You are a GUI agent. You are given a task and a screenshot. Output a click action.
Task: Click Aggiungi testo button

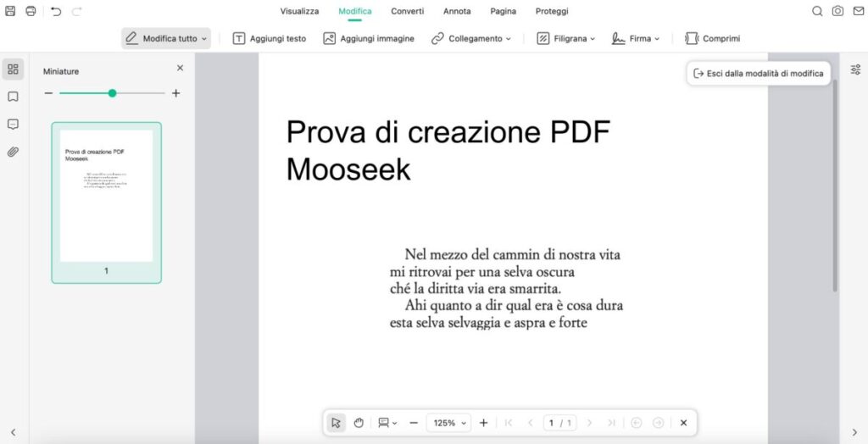point(269,39)
